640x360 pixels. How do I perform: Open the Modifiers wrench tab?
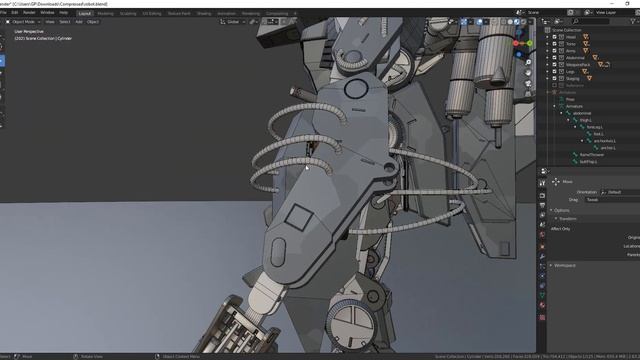click(x=542, y=256)
